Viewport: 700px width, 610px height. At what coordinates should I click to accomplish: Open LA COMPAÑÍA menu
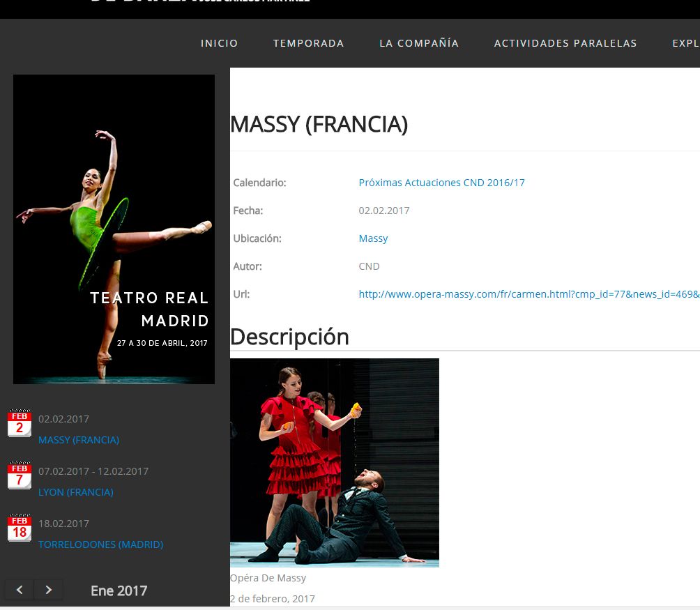coord(419,43)
